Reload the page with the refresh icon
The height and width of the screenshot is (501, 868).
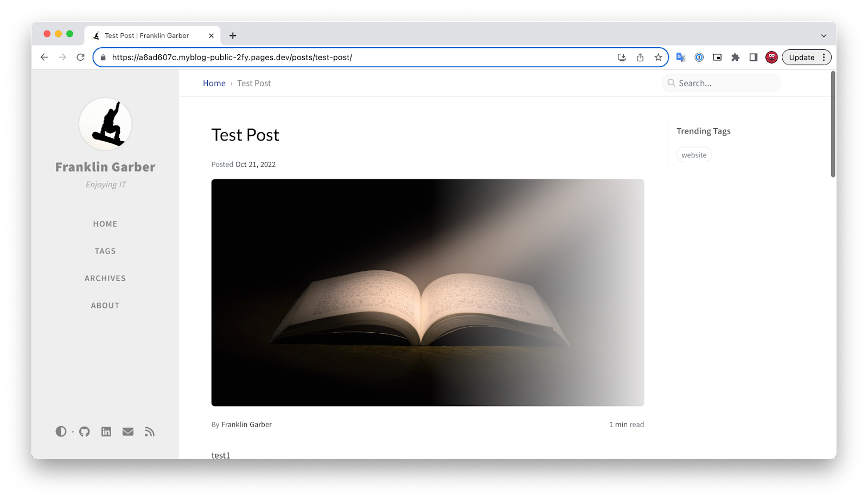(x=80, y=58)
